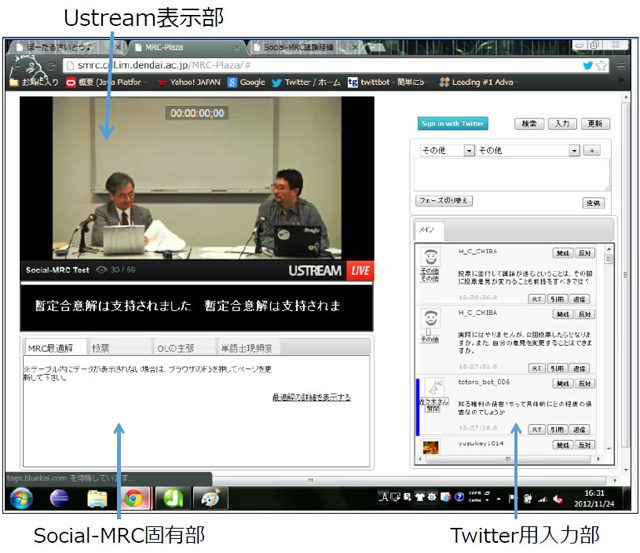Open the green J application in taskbar
The width and height of the screenshot is (640, 553).
tap(173, 498)
